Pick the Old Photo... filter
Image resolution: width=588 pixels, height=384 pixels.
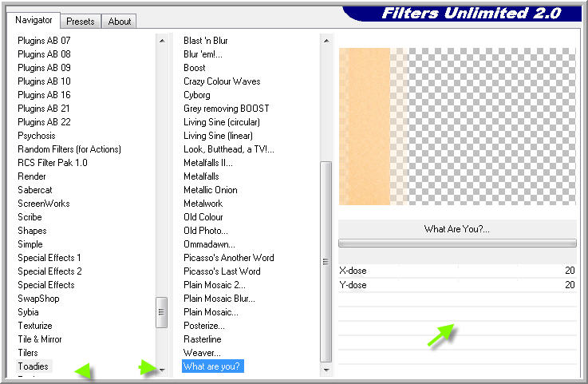206,231
